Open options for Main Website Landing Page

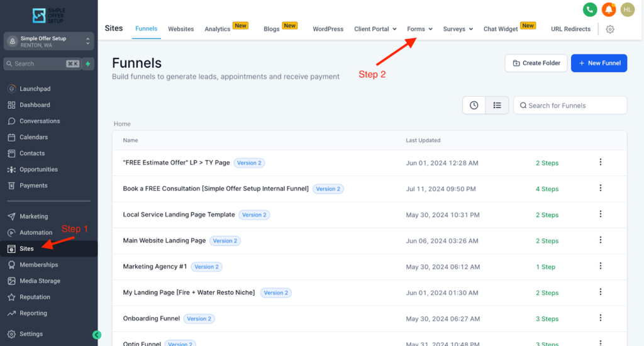(x=601, y=240)
